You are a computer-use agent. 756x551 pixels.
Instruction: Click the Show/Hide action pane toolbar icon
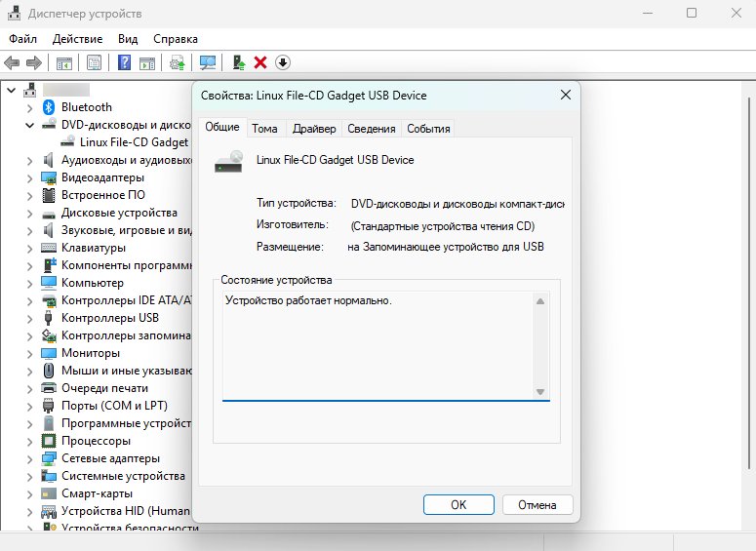pyautogui.click(x=147, y=62)
